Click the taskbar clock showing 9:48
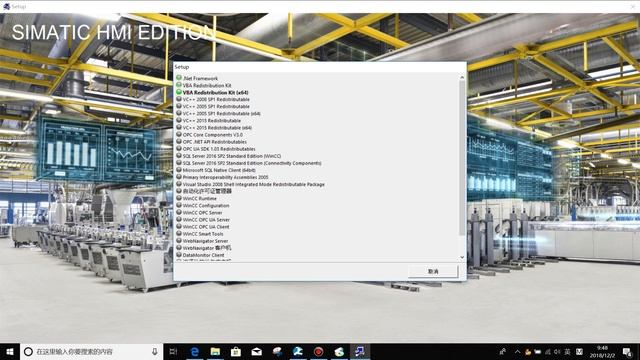The image size is (640, 360). tap(602, 351)
